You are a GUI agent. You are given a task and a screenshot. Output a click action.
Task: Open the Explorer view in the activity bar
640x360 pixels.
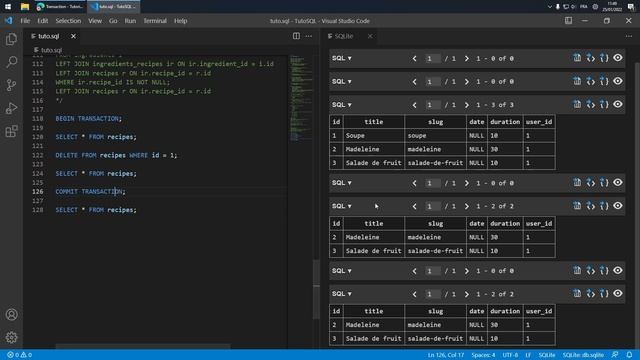(11, 39)
